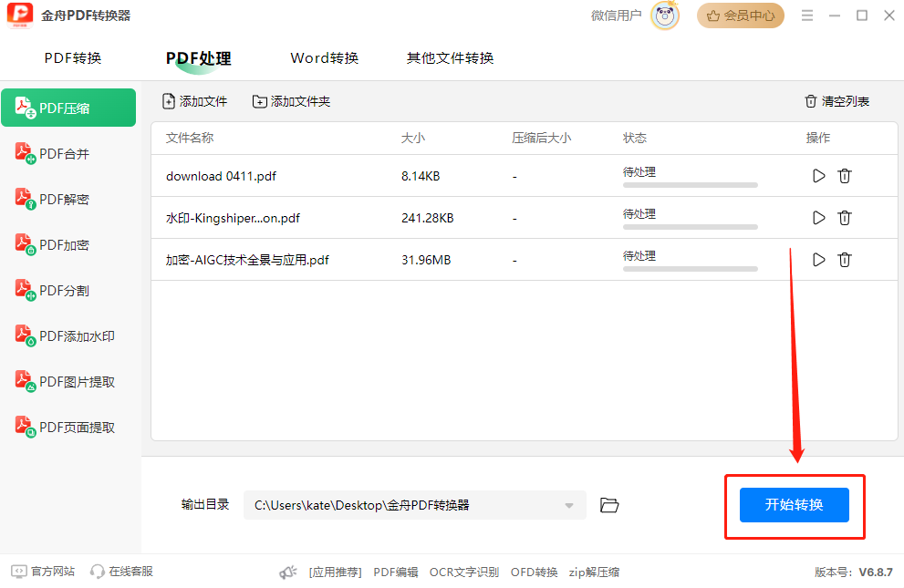Switch to the PDF处理 tab
Viewport: 904px width, 588px height.
point(198,58)
